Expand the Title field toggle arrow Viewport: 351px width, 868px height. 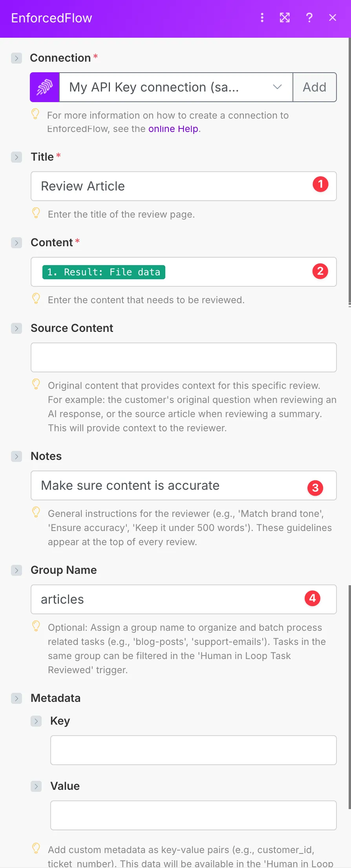16,157
